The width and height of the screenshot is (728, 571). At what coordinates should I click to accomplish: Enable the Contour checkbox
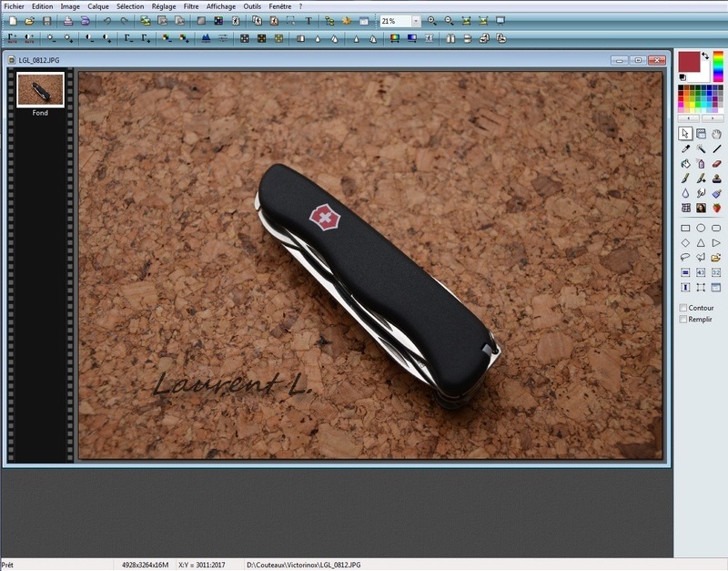683,308
